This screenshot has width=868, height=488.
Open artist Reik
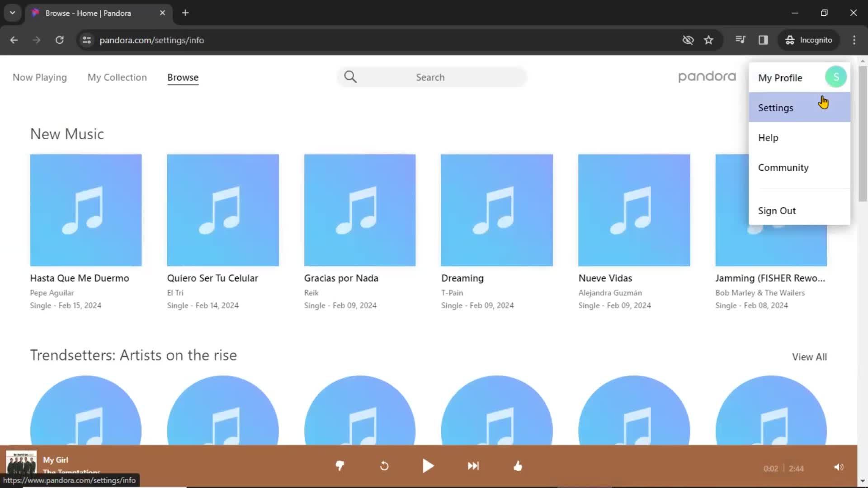point(311,292)
